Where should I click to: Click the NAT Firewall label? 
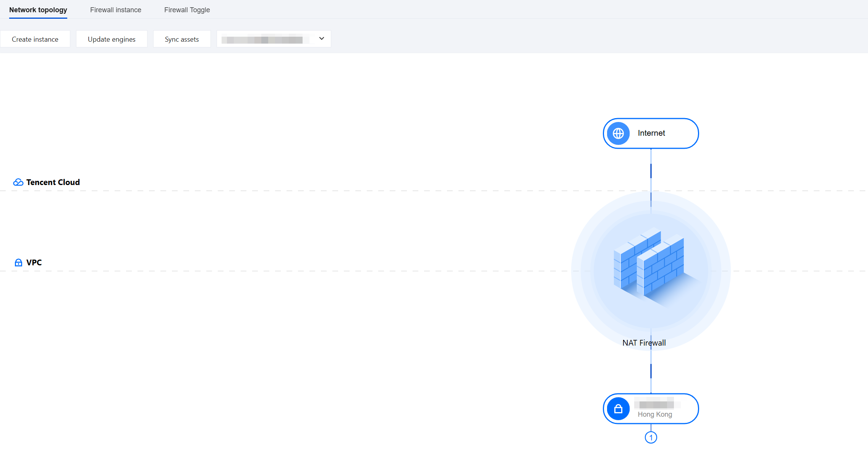click(x=644, y=343)
